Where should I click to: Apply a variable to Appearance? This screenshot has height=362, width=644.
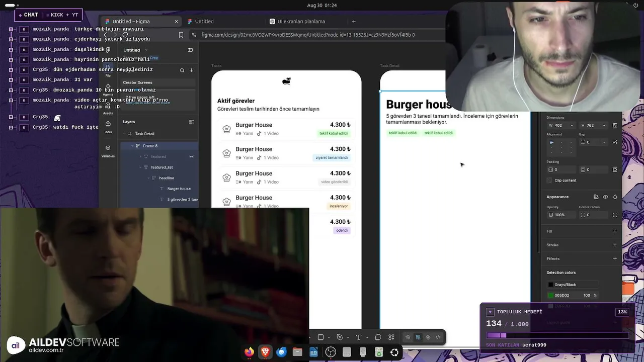pyautogui.click(x=596, y=197)
